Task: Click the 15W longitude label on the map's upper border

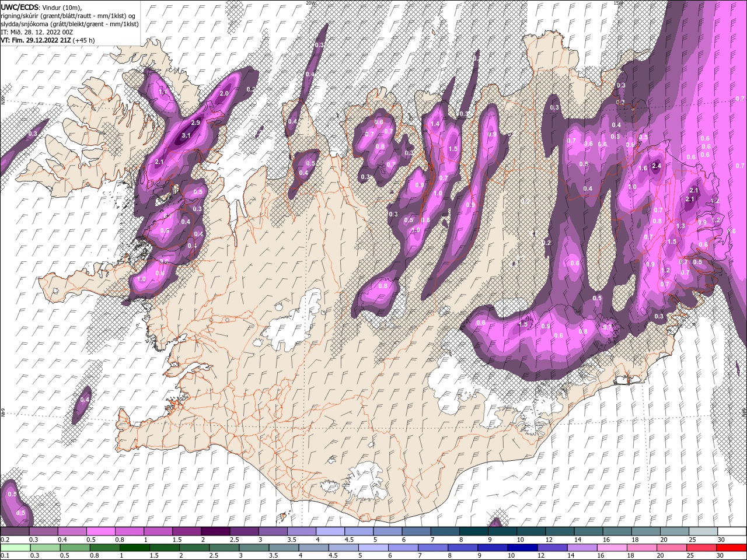Action: (618, 3)
